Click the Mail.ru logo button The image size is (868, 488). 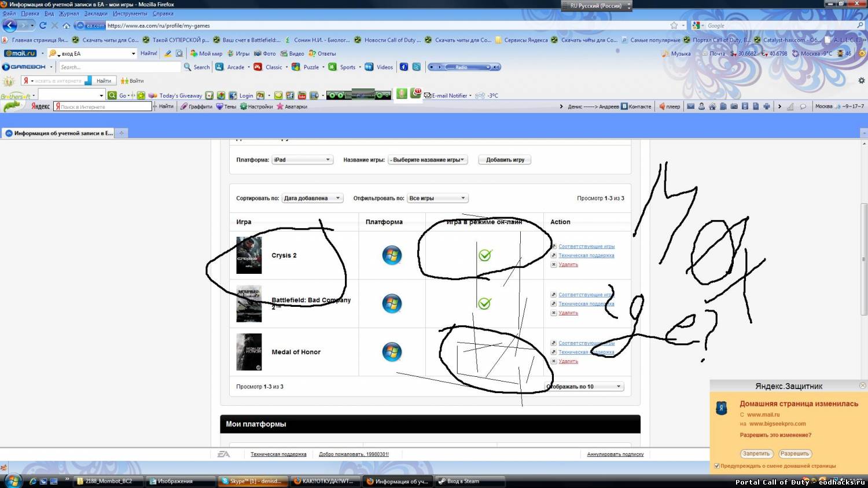pyautogui.click(x=21, y=53)
